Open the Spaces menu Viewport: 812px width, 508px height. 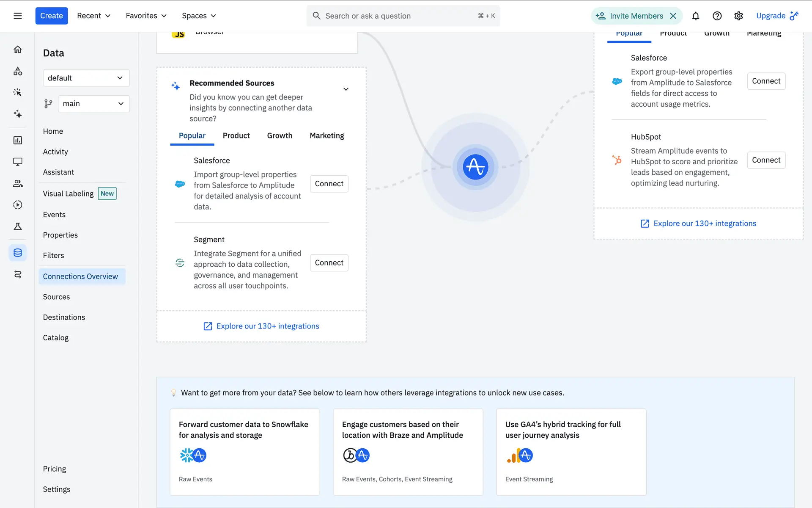click(x=199, y=16)
